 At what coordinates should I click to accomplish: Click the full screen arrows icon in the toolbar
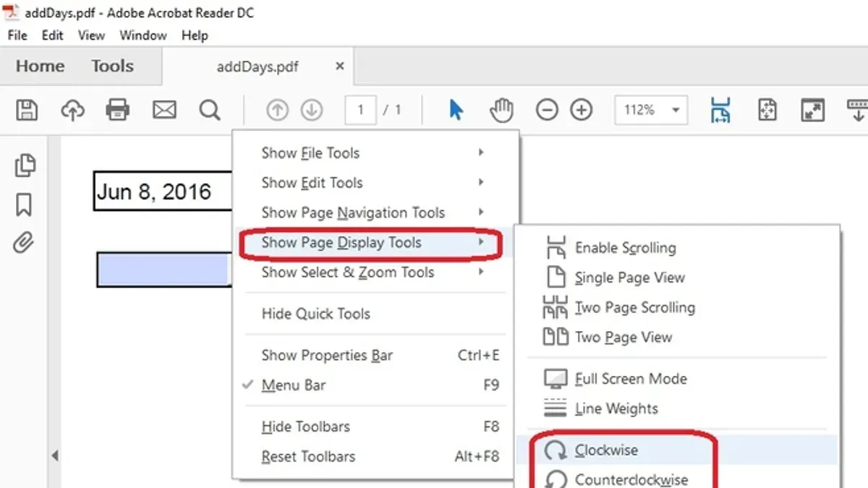[813, 110]
